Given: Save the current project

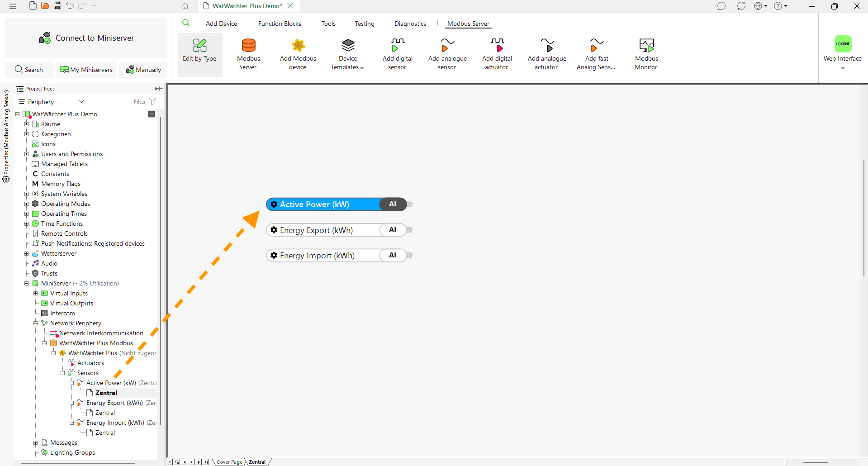Looking at the screenshot, I should point(57,6).
